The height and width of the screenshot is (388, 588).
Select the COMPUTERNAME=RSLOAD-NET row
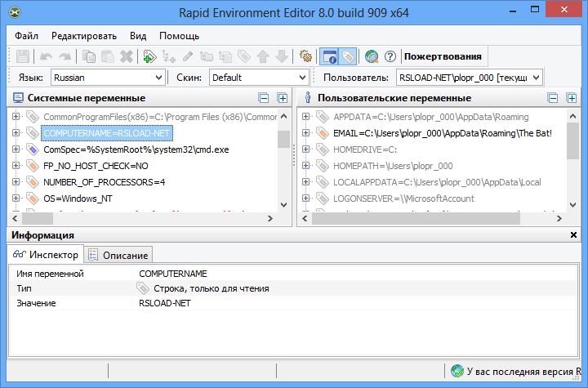107,133
